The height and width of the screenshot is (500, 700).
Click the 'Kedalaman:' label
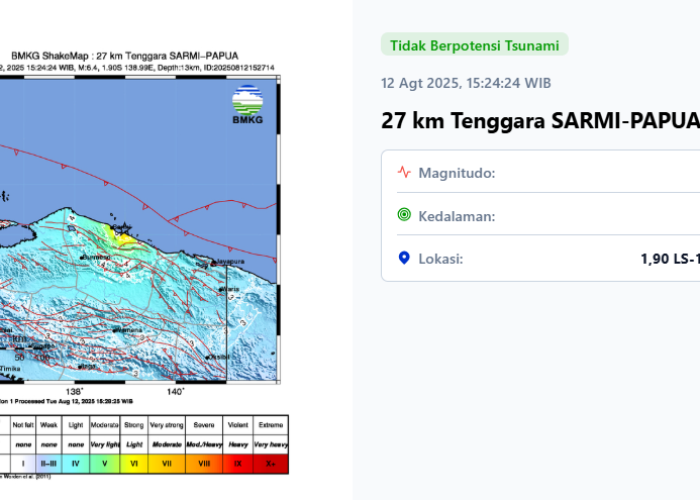click(x=457, y=216)
